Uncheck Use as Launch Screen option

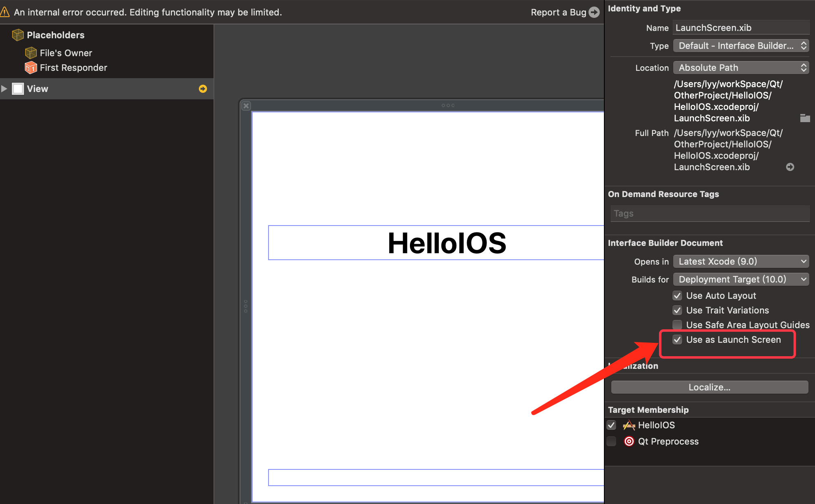pyautogui.click(x=677, y=340)
